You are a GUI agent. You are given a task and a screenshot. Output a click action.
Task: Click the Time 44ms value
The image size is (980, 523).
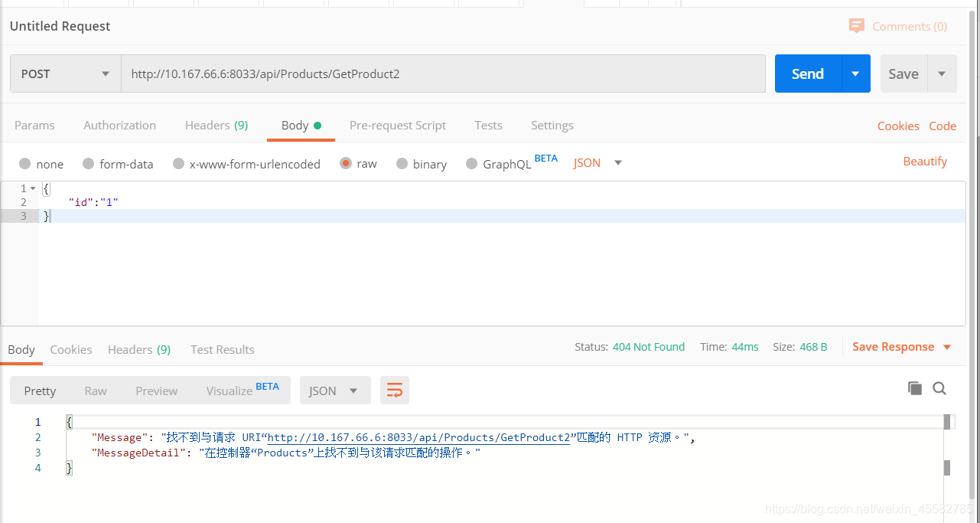pyautogui.click(x=745, y=347)
